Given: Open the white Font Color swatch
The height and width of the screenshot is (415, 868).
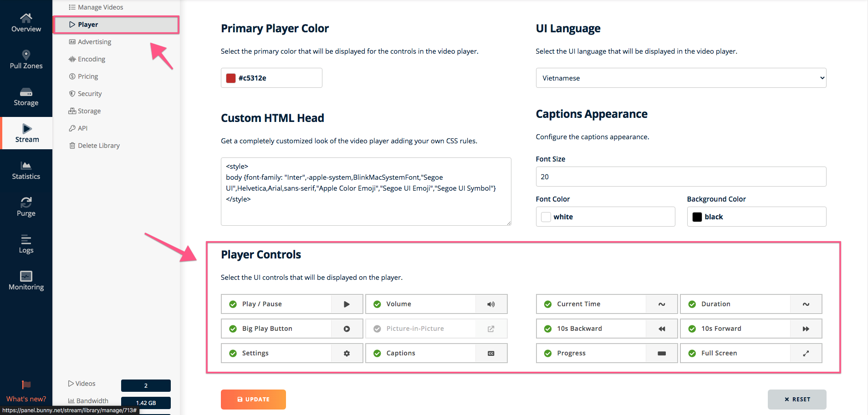Looking at the screenshot, I should (x=546, y=217).
